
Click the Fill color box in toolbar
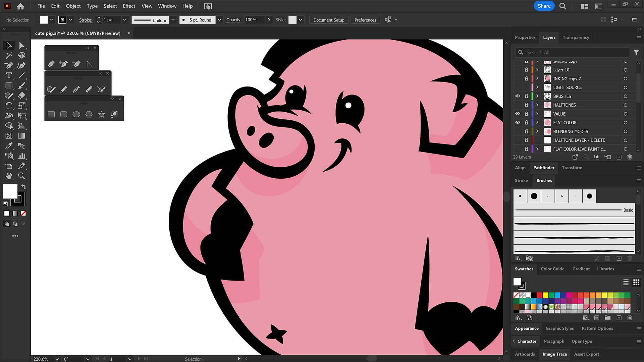[10, 191]
